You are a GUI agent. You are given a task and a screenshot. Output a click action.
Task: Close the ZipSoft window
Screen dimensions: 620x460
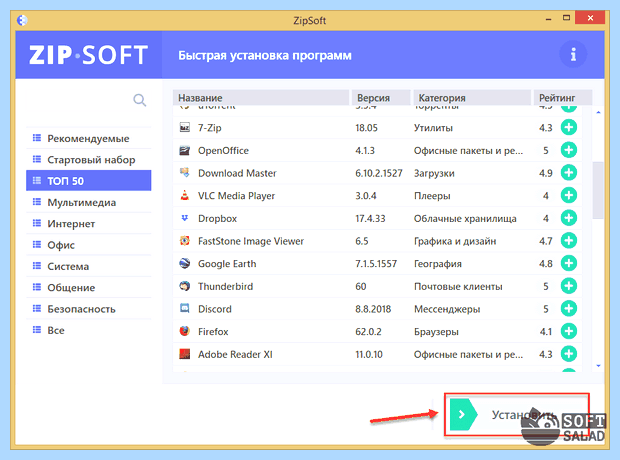[x=590, y=18]
